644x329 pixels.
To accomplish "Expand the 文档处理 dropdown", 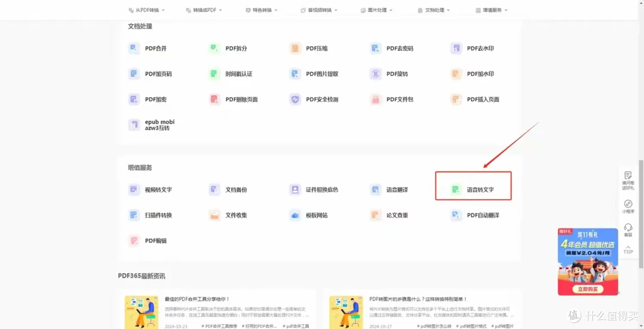I will (x=434, y=10).
